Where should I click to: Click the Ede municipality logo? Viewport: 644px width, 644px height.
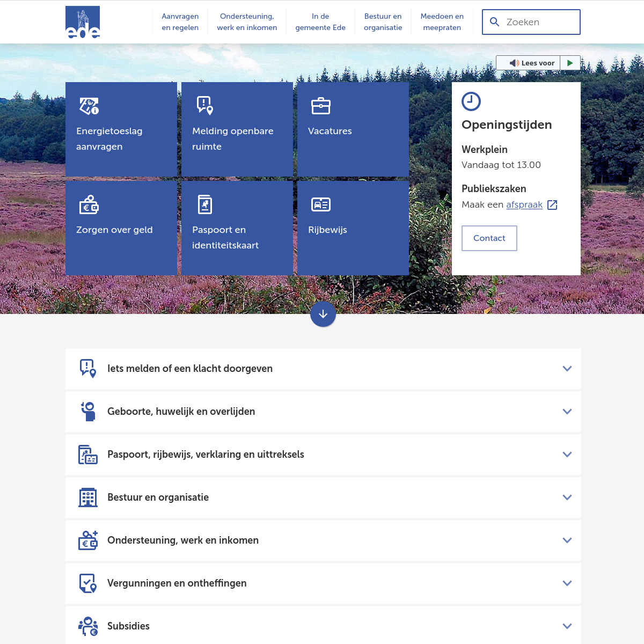83,23
